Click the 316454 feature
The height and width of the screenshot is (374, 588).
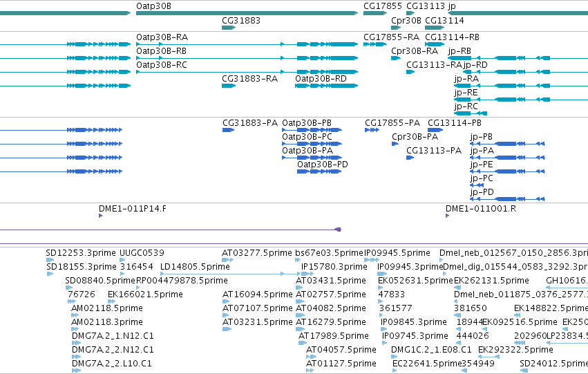[122, 274]
